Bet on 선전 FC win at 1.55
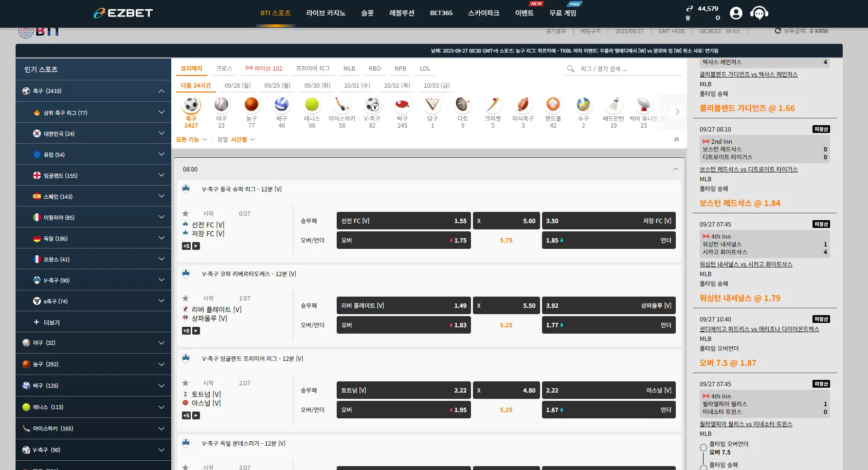Image resolution: width=868 pixels, height=470 pixels. (x=404, y=221)
